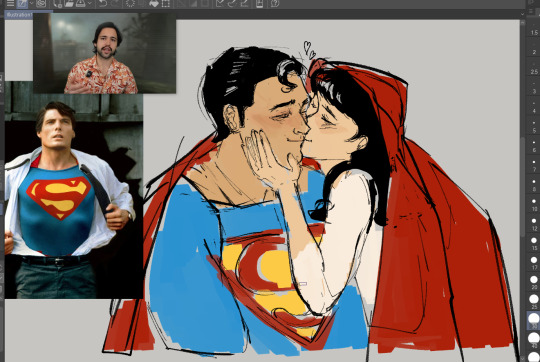Screen dimensions: 540x362
Task: Click the Clear dotted-circle icon
Action: pos(130,3)
